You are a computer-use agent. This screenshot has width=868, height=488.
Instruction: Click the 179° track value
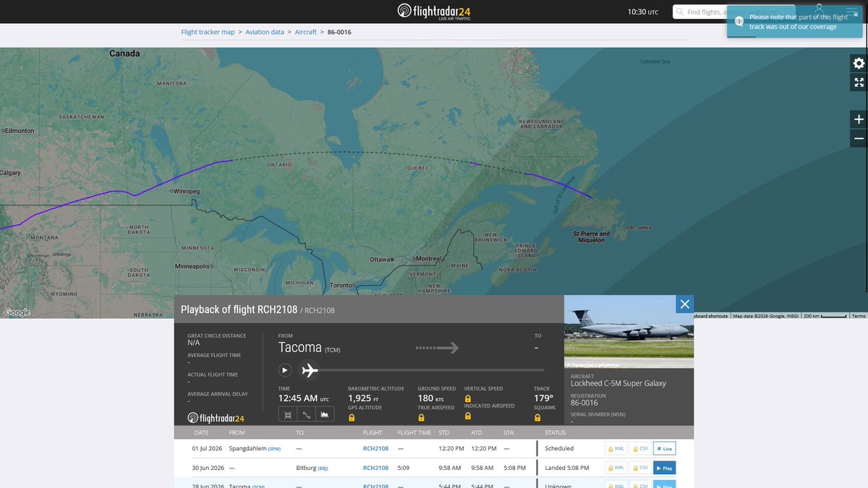click(543, 398)
